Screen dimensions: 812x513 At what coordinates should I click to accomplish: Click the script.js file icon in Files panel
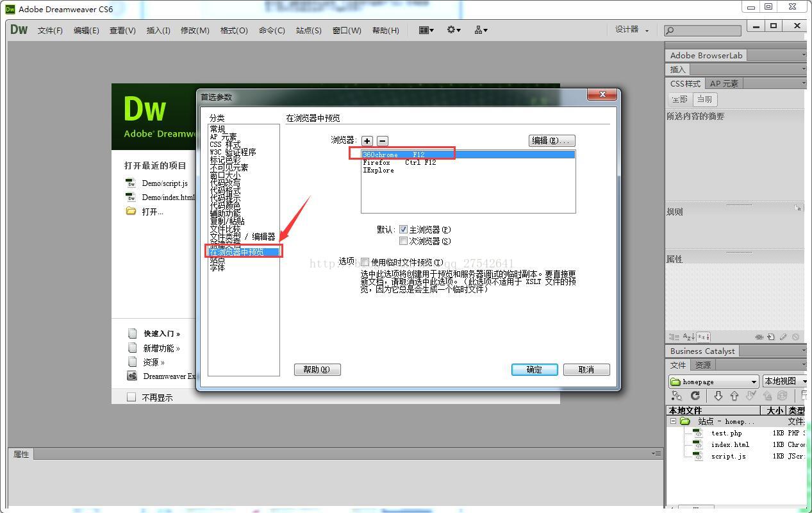tap(698, 456)
